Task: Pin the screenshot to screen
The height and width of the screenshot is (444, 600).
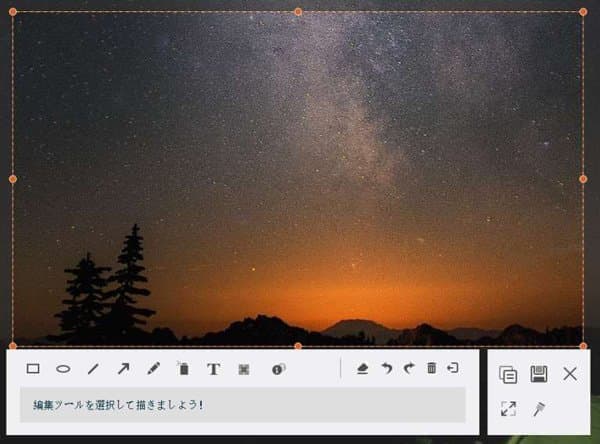Action: (x=539, y=408)
